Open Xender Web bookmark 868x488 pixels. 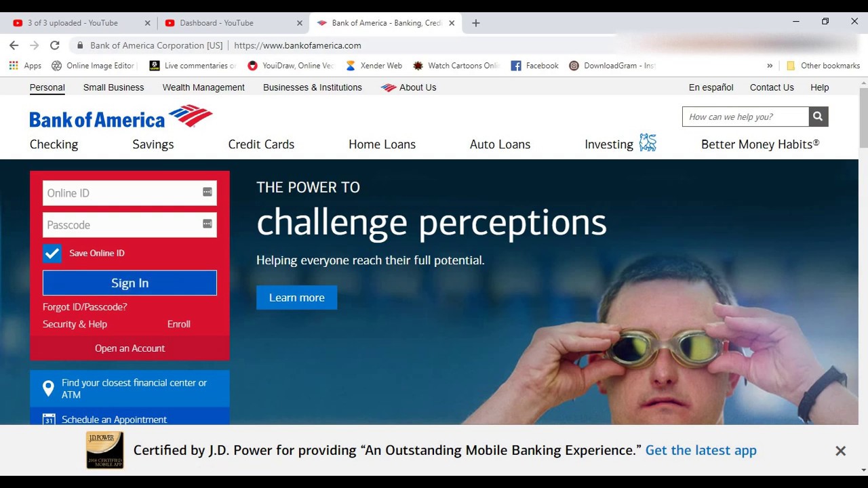click(374, 66)
